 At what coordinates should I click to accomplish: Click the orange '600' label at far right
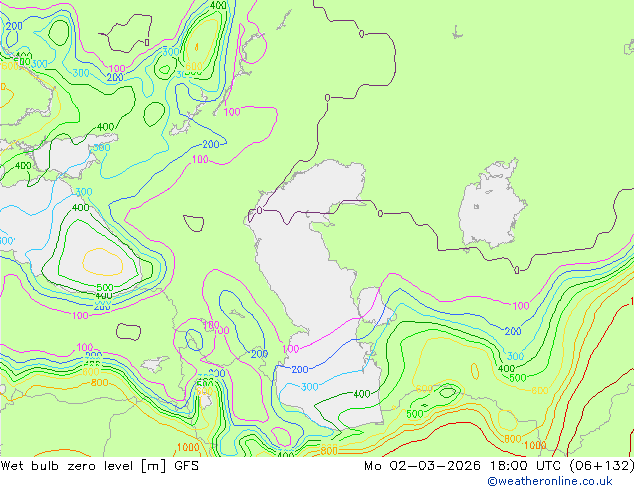pyautogui.click(x=540, y=391)
